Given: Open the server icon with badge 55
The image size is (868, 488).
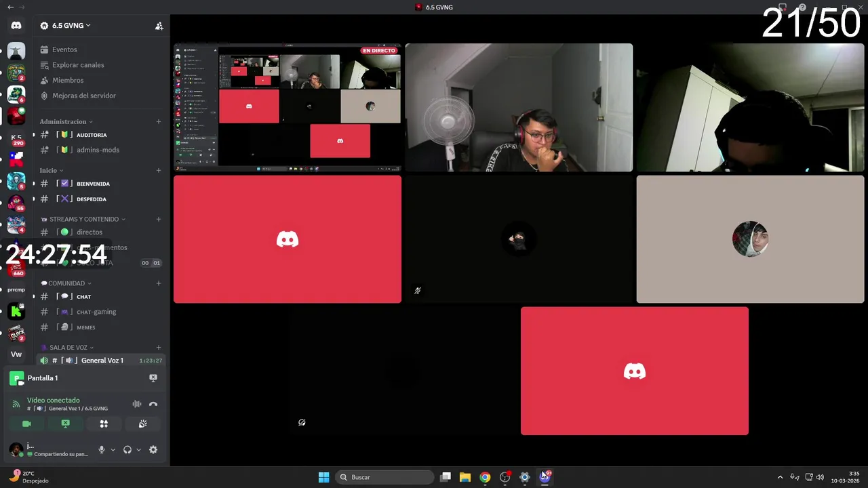Looking at the screenshot, I should (16, 203).
